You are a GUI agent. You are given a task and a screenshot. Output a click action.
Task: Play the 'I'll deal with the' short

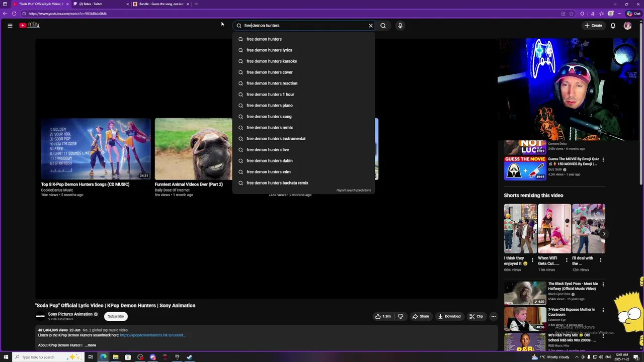pyautogui.click(x=588, y=228)
